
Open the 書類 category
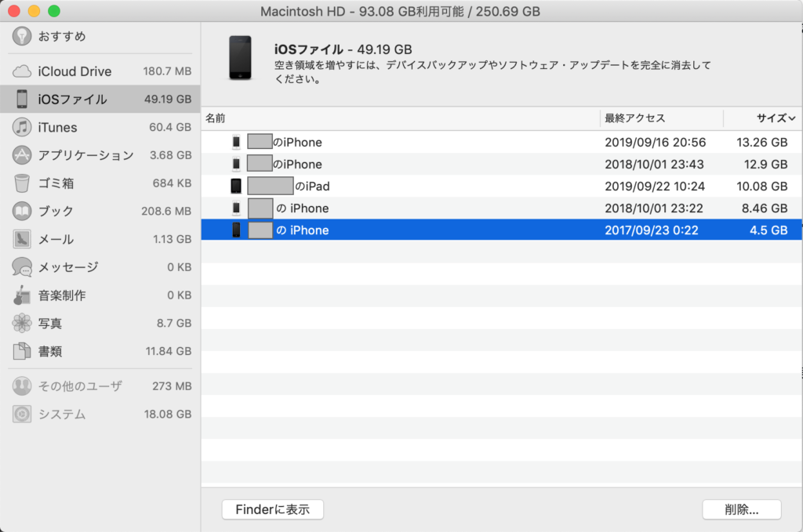tap(100, 351)
